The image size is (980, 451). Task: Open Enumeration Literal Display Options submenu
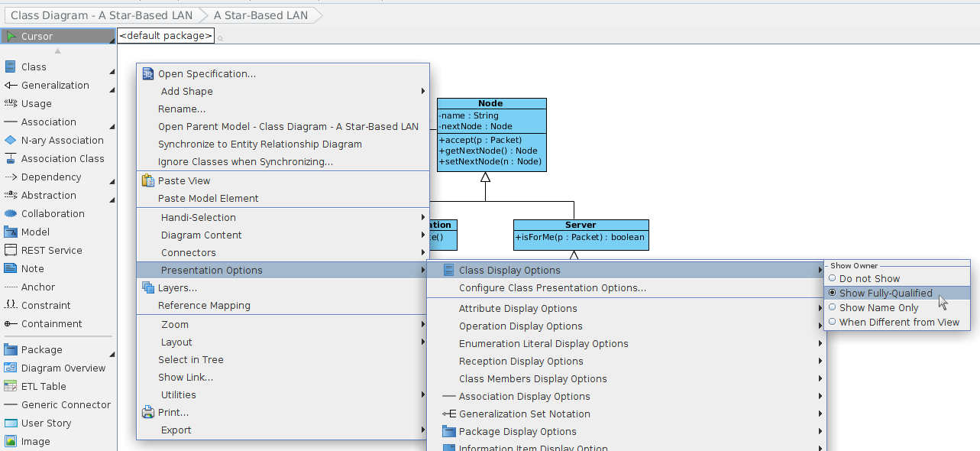point(627,343)
